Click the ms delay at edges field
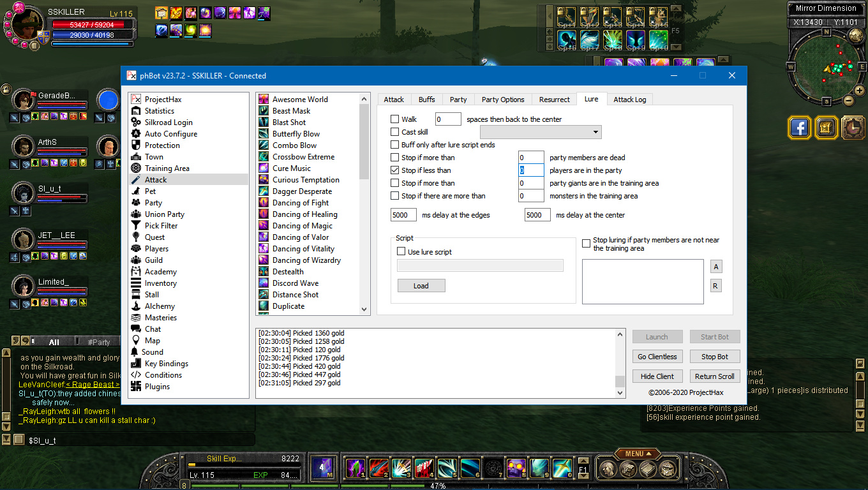Screen dimensions: 868x490 [403, 215]
